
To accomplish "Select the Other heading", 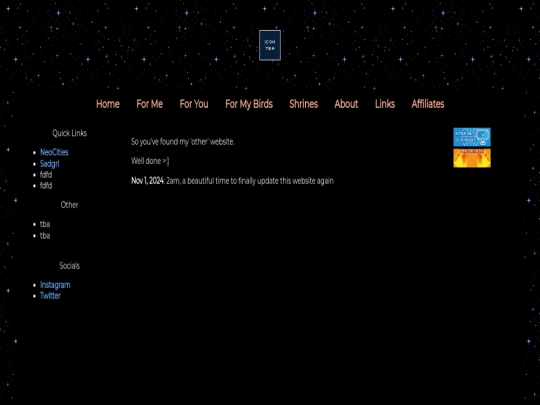I will [x=70, y=205].
